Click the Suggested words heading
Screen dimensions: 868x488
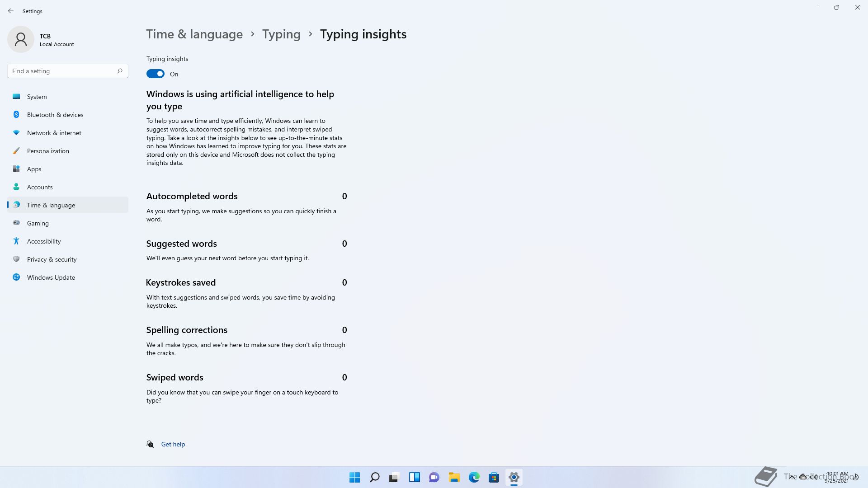(x=181, y=244)
